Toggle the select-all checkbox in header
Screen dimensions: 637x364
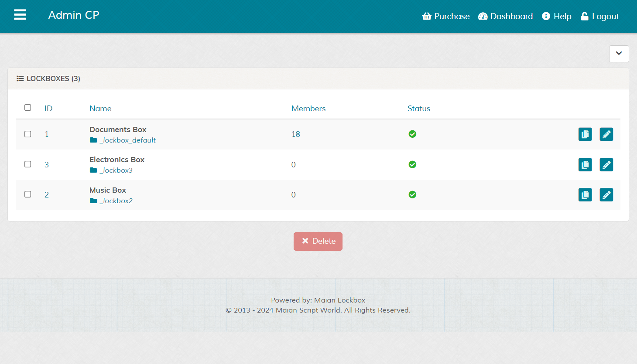pyautogui.click(x=28, y=108)
